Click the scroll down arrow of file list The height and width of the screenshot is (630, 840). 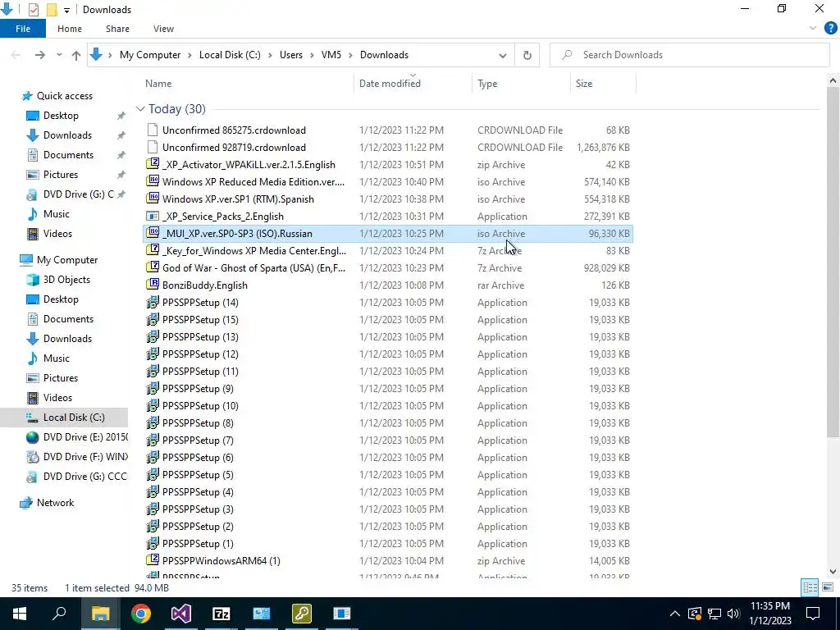coord(833,571)
